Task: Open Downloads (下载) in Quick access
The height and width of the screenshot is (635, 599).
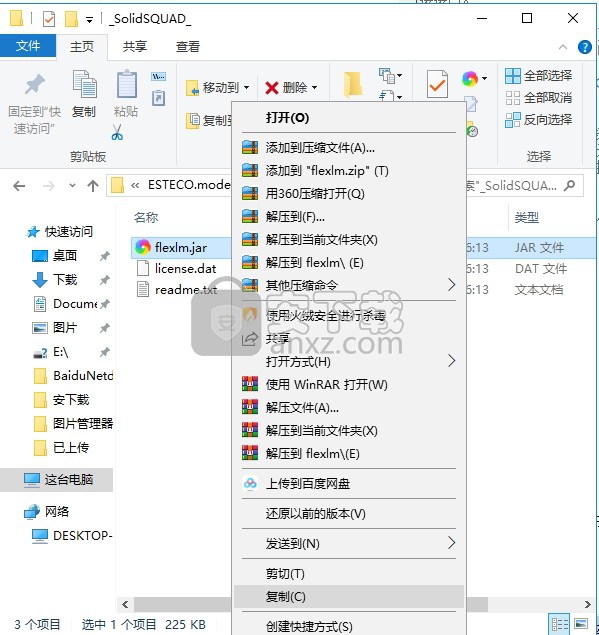Action: pos(65,279)
